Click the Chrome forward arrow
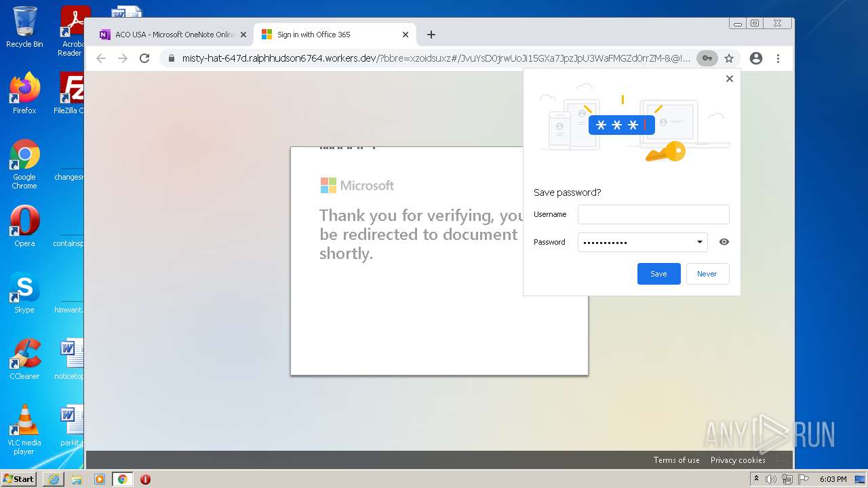This screenshot has width=868, height=488. (123, 58)
